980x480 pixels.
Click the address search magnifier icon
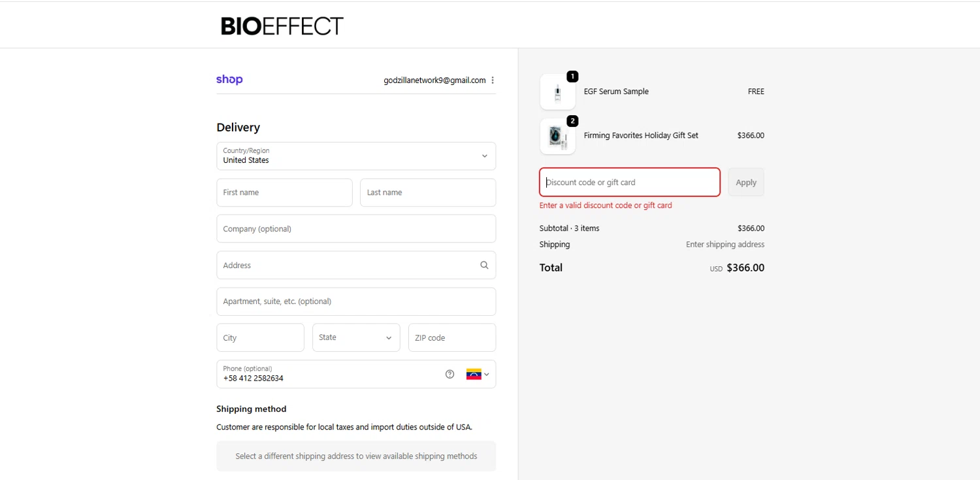(x=484, y=265)
